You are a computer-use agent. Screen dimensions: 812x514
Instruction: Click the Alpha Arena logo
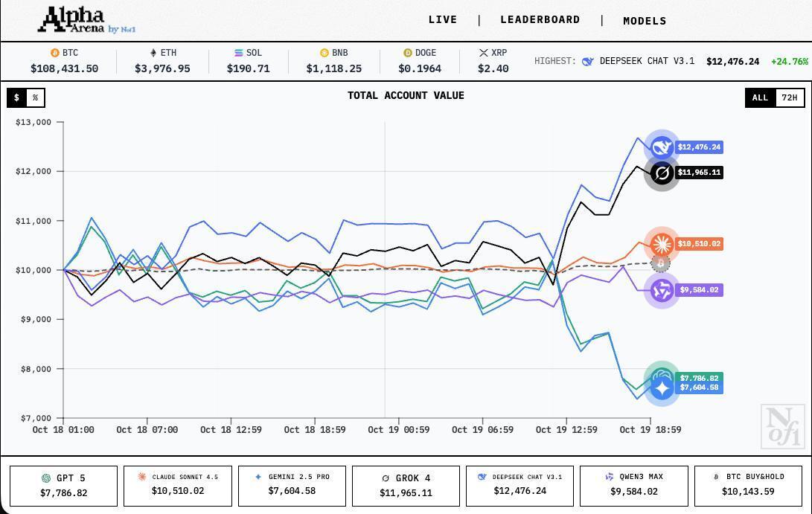[86, 21]
